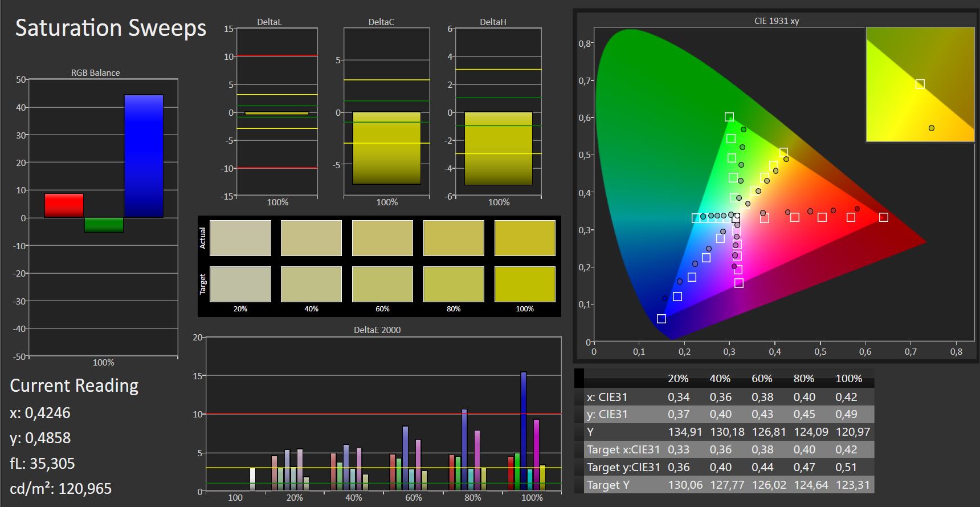Screen dimensions: 980x507
Task: Click the DeltaE 2000 chart title
Action: (x=377, y=330)
